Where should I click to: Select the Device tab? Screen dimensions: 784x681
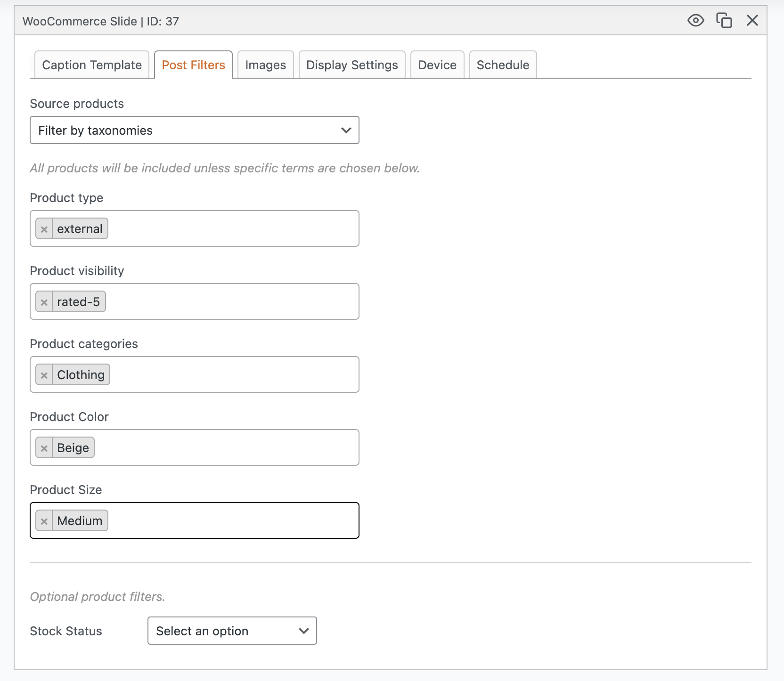437,65
